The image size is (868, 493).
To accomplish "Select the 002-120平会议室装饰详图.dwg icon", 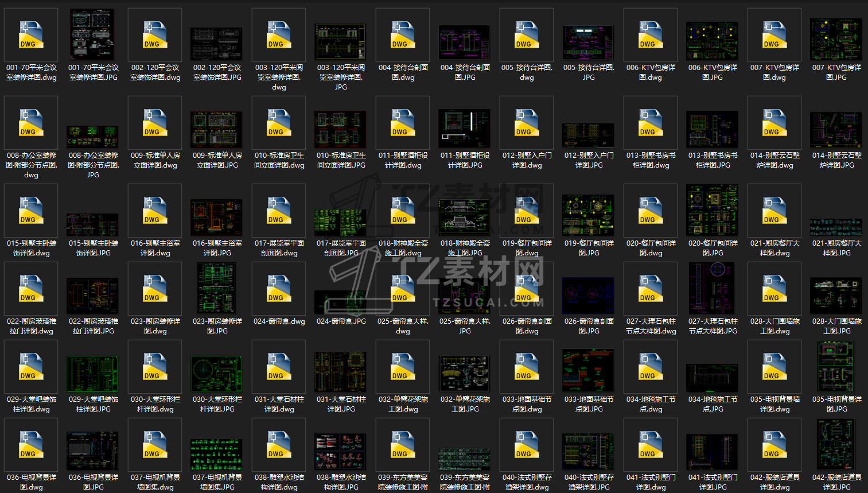I will [x=155, y=35].
